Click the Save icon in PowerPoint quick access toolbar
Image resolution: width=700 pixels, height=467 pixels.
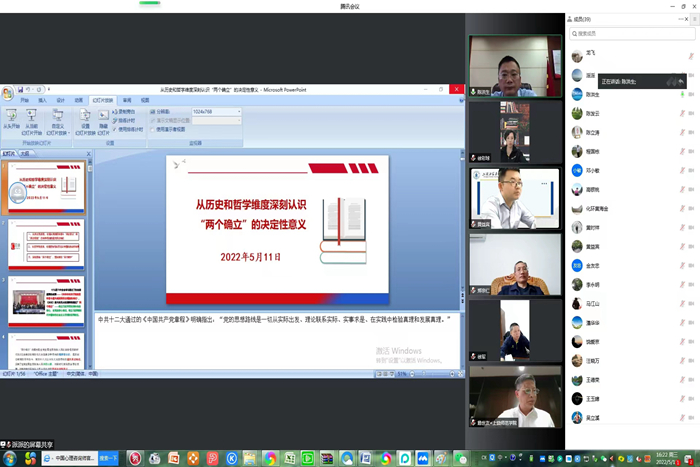coord(21,89)
